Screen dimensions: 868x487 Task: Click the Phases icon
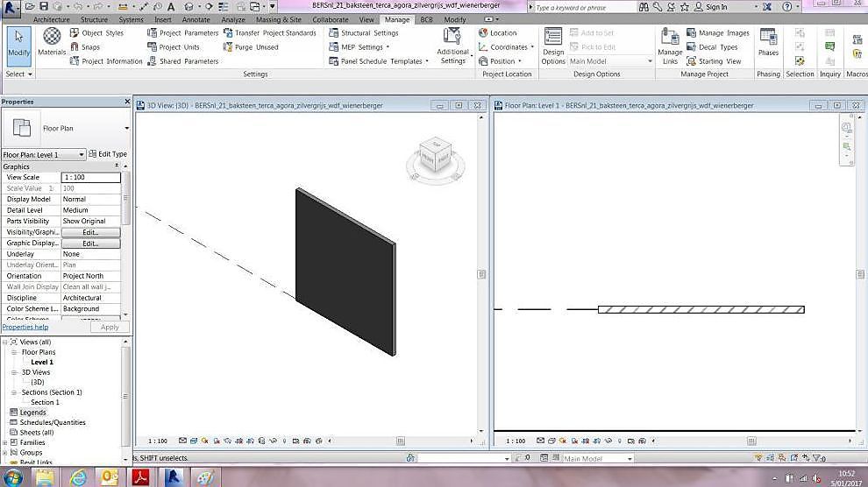click(x=768, y=41)
